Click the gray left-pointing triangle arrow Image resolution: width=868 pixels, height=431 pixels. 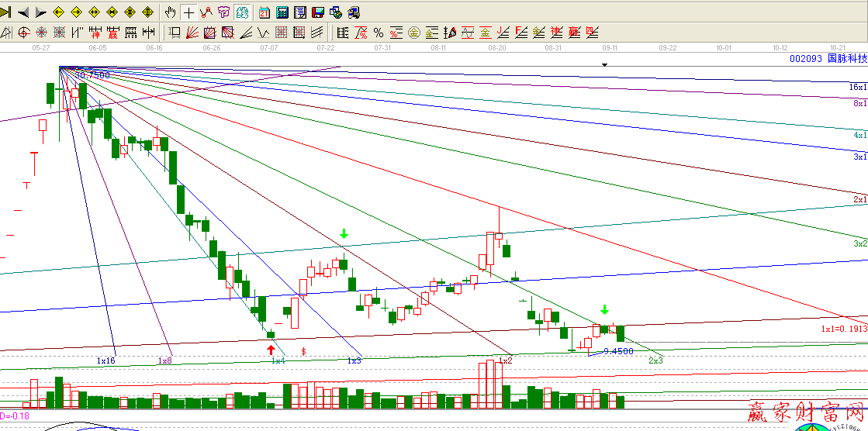coord(23,12)
